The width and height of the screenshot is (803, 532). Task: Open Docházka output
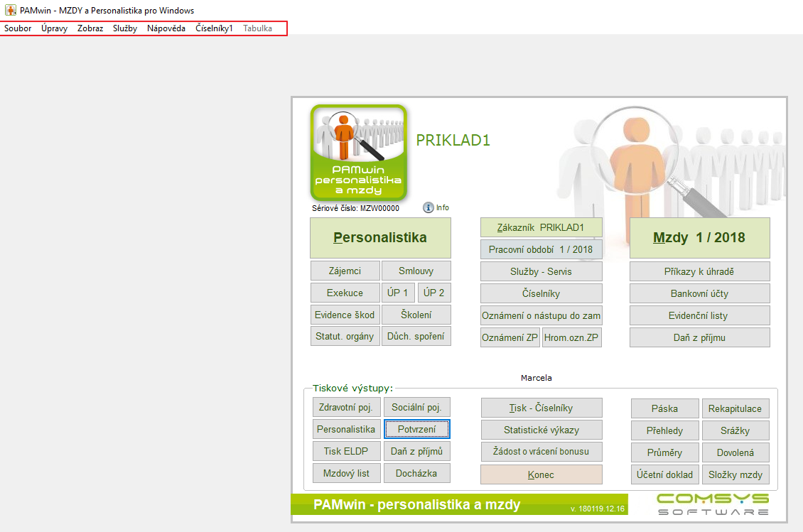coord(416,473)
